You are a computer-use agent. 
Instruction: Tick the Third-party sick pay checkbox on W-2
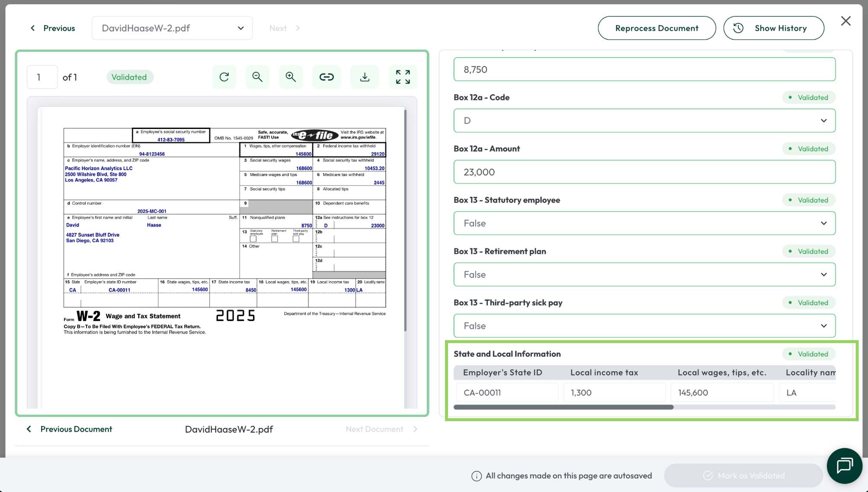coord(296,239)
